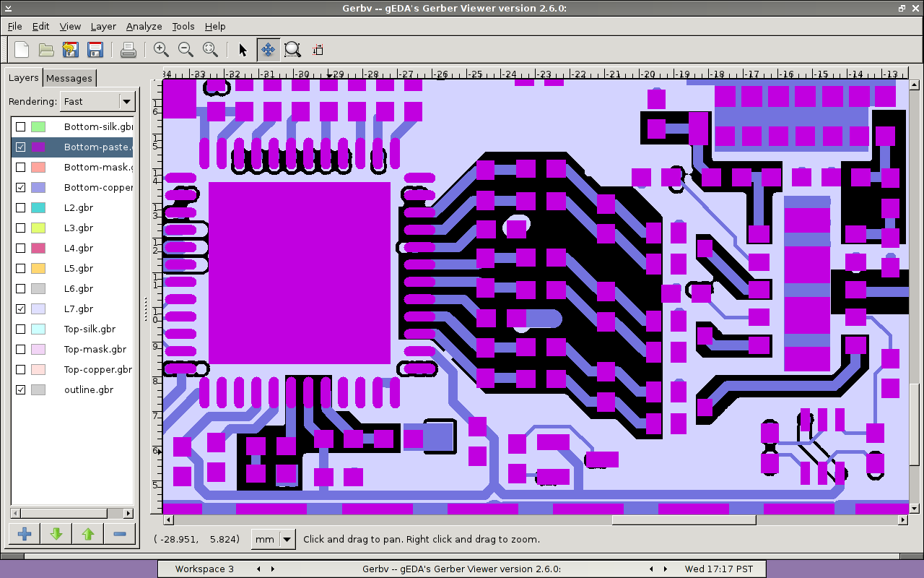Zoom out using the magnifier minus icon

coord(186,50)
